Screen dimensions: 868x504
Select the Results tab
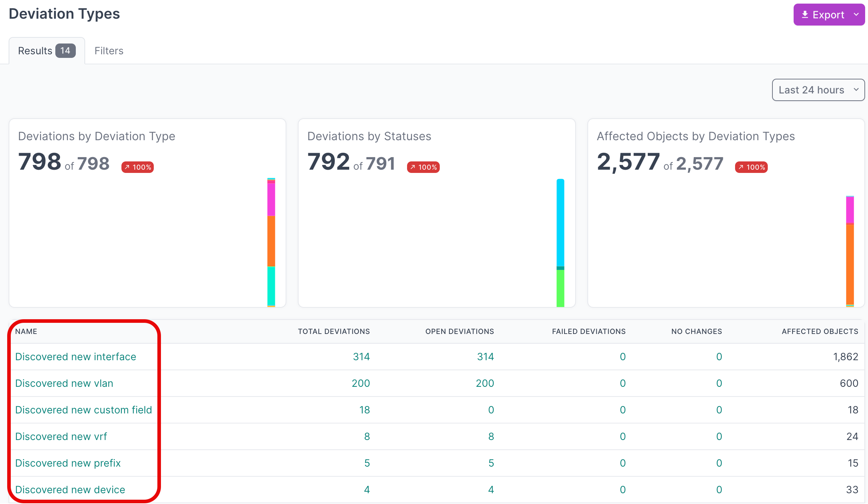pyautogui.click(x=35, y=51)
